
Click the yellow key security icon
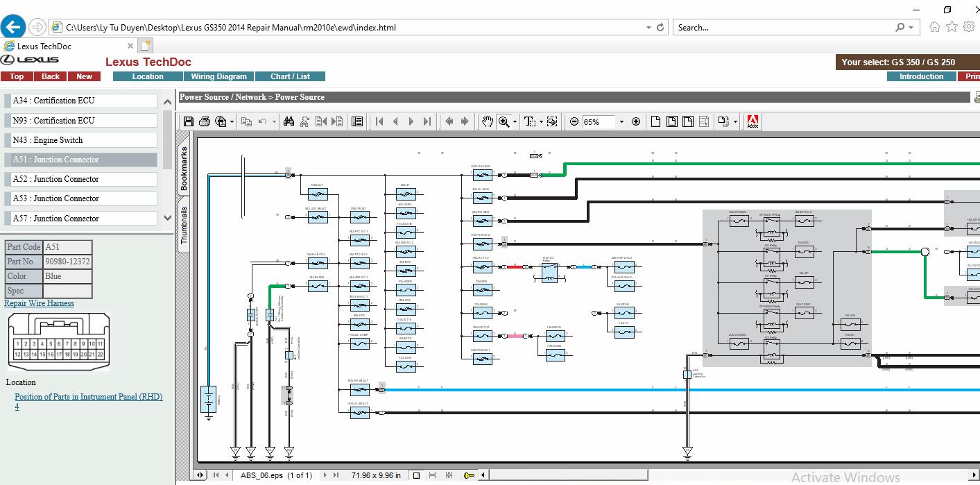click(469, 475)
